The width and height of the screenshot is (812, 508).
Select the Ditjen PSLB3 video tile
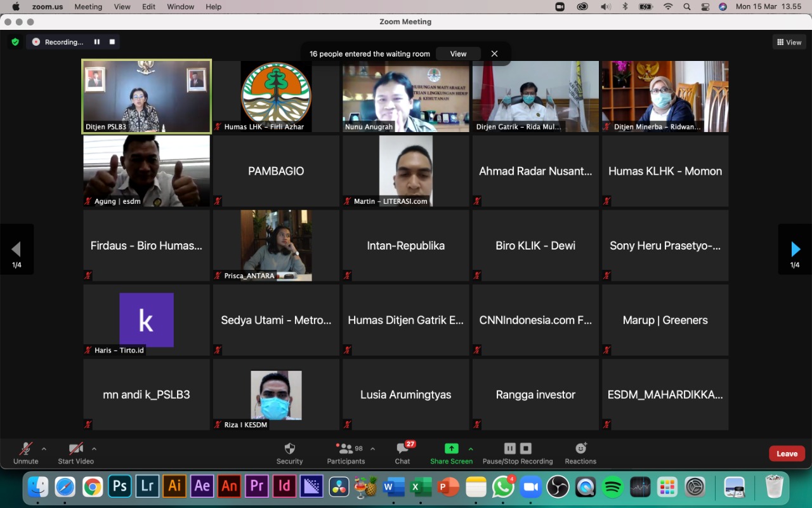(x=147, y=96)
